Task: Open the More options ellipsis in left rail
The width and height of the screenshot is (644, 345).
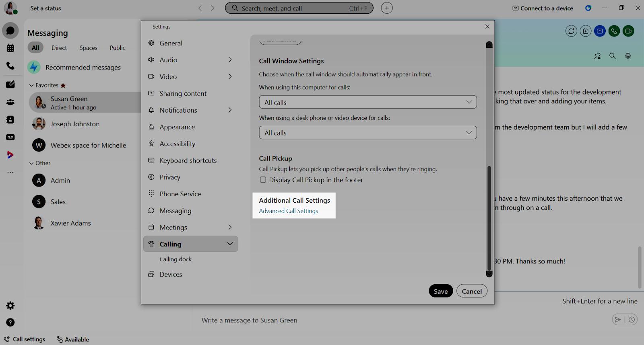Action: [x=10, y=172]
